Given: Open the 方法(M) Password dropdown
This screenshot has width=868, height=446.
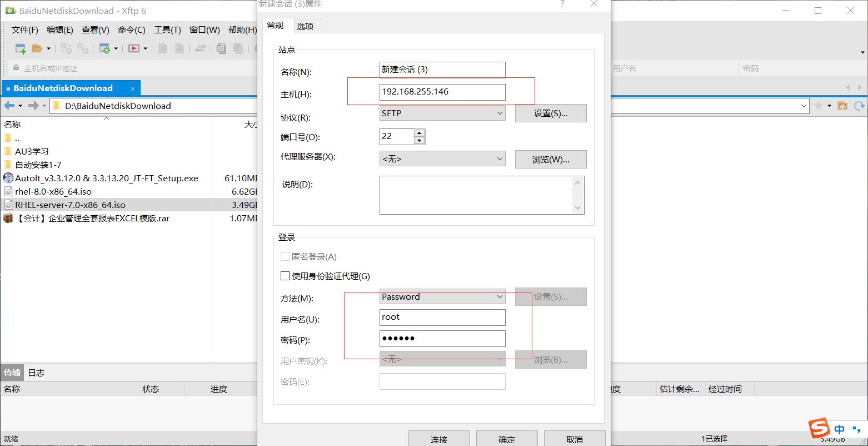Looking at the screenshot, I should click(442, 296).
